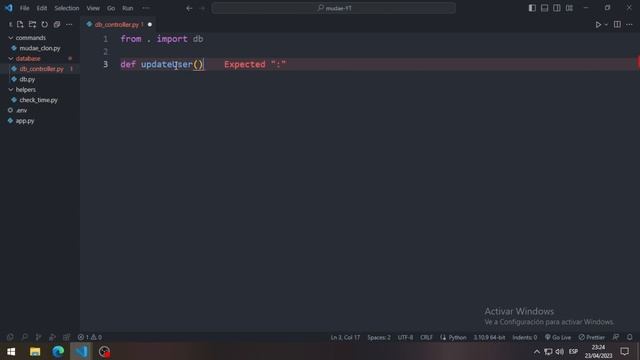Click the extensions icon in status bar
The width and height of the screenshot is (640, 360).
click(x=66, y=337)
